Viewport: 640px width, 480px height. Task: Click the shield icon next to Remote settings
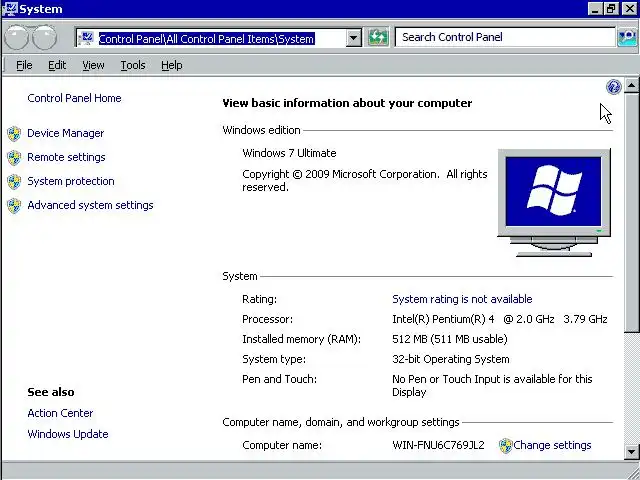tap(14, 158)
